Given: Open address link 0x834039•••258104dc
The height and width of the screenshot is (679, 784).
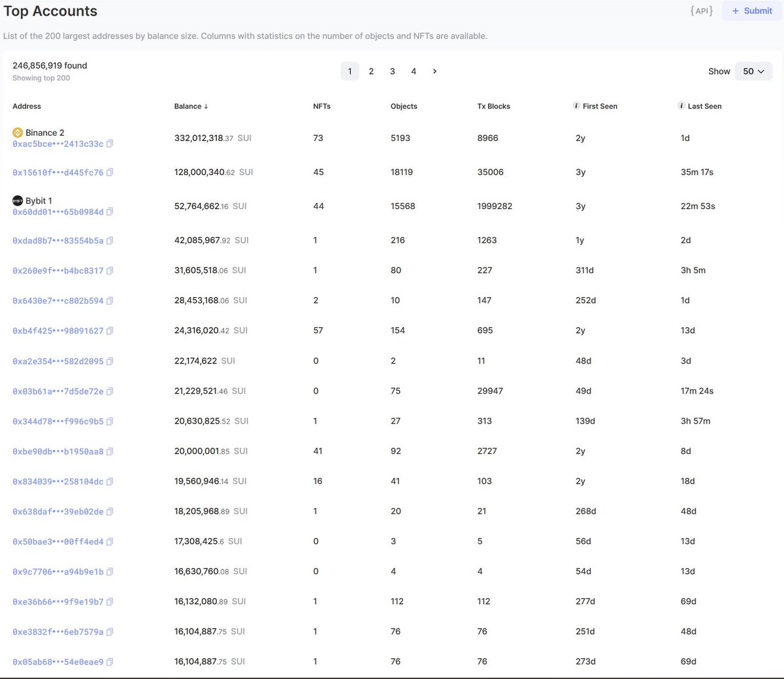Looking at the screenshot, I should click(57, 481).
